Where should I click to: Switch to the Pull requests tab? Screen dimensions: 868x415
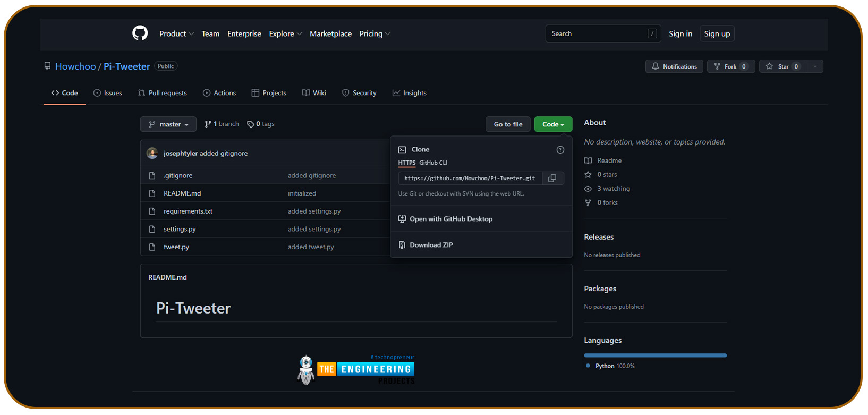pyautogui.click(x=163, y=93)
